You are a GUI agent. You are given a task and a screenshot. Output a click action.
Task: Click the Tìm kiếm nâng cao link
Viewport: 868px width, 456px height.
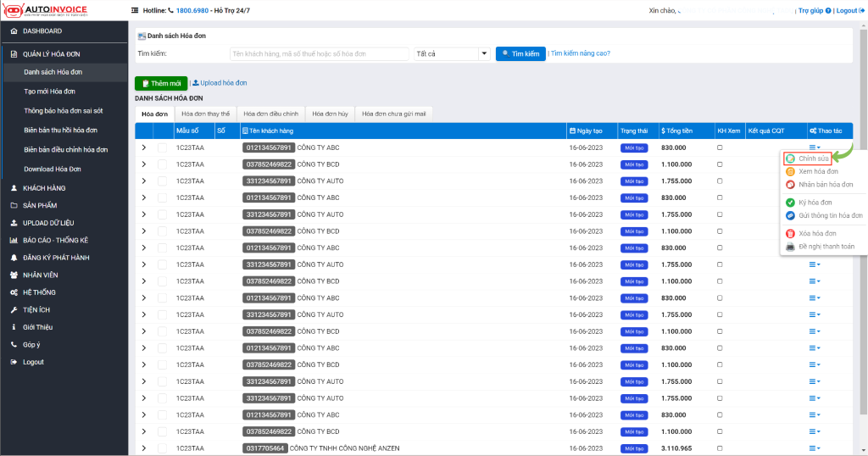pyautogui.click(x=581, y=53)
